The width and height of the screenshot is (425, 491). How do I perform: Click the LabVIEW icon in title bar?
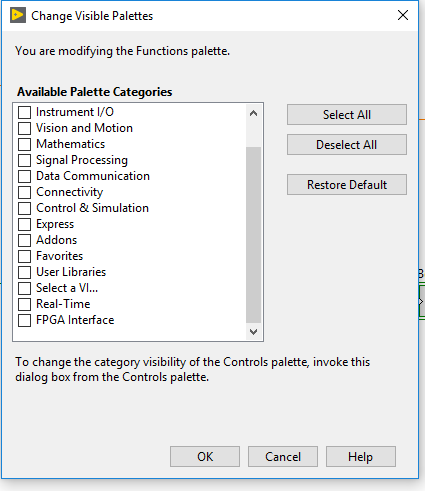click(18, 15)
